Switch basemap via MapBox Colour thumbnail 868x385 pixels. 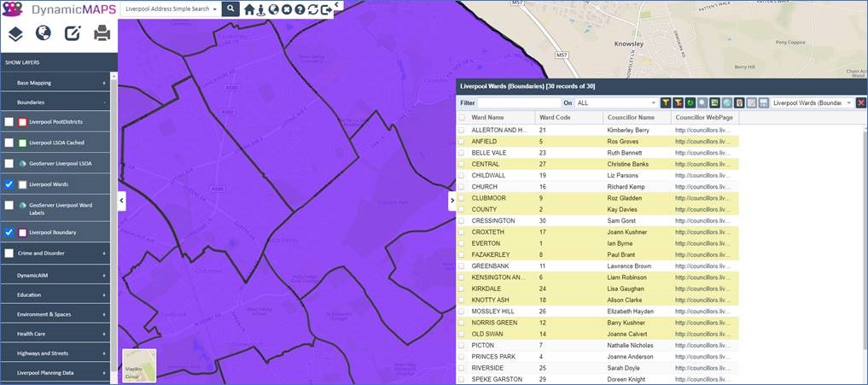(x=139, y=365)
